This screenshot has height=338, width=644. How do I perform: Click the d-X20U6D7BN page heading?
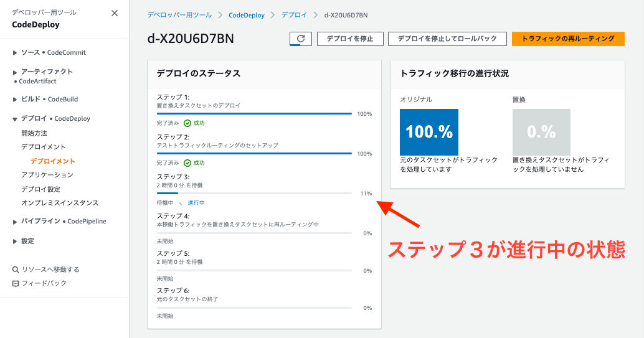point(191,39)
